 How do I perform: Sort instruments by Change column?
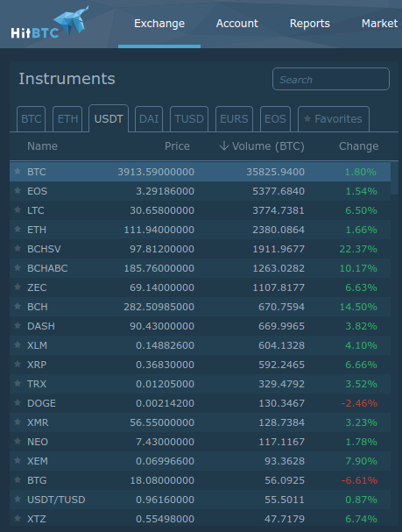[358, 146]
